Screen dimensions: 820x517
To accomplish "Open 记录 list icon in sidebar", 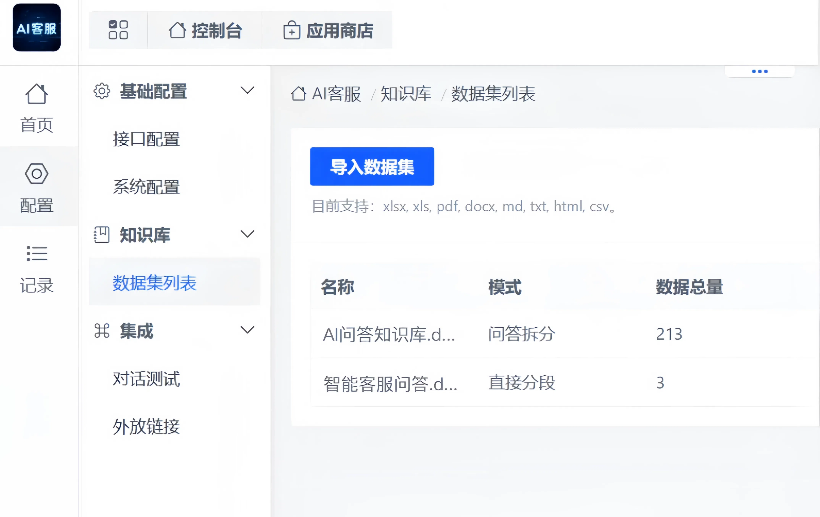I will [x=37, y=254].
